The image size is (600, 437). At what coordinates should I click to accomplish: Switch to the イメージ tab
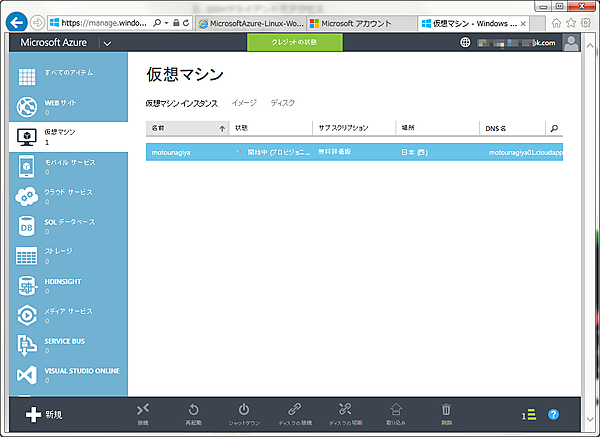pyautogui.click(x=244, y=103)
